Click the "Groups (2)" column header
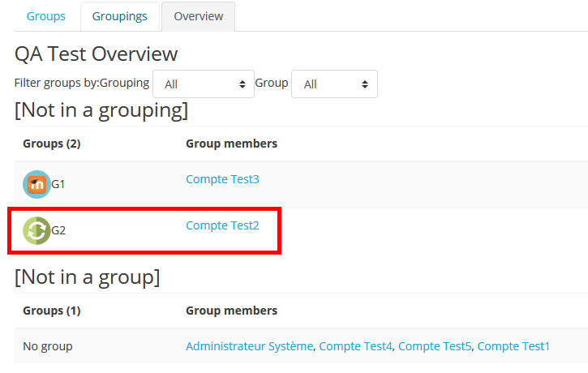 52,144
